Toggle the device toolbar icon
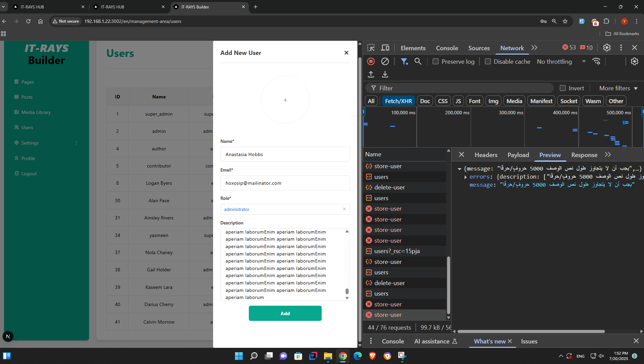Image resolution: width=644 pixels, height=364 pixels. (x=385, y=48)
